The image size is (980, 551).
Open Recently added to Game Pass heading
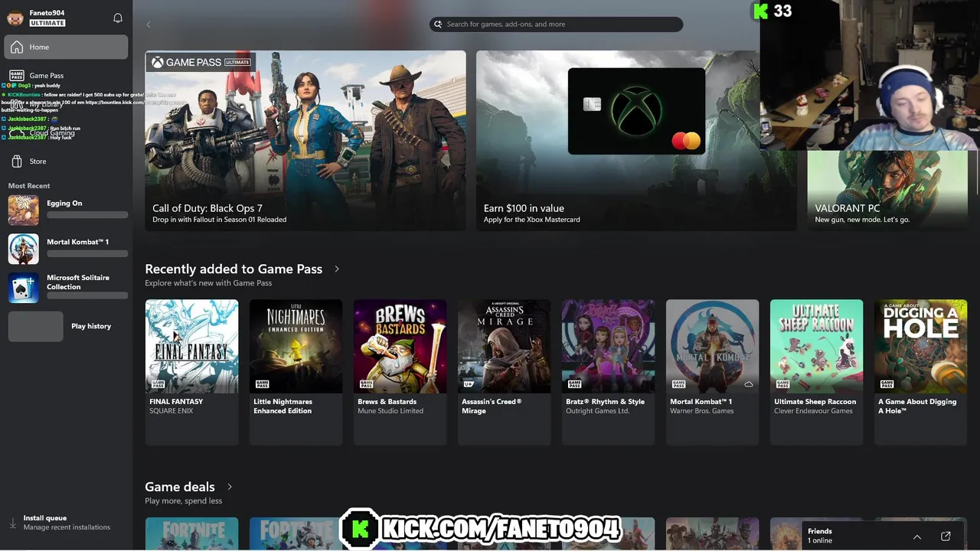(234, 269)
